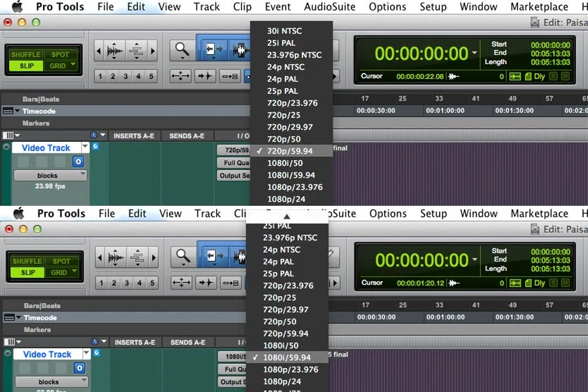Toggle the blue O button on upper Video Track
The width and height of the screenshot is (588, 392).
click(x=78, y=161)
